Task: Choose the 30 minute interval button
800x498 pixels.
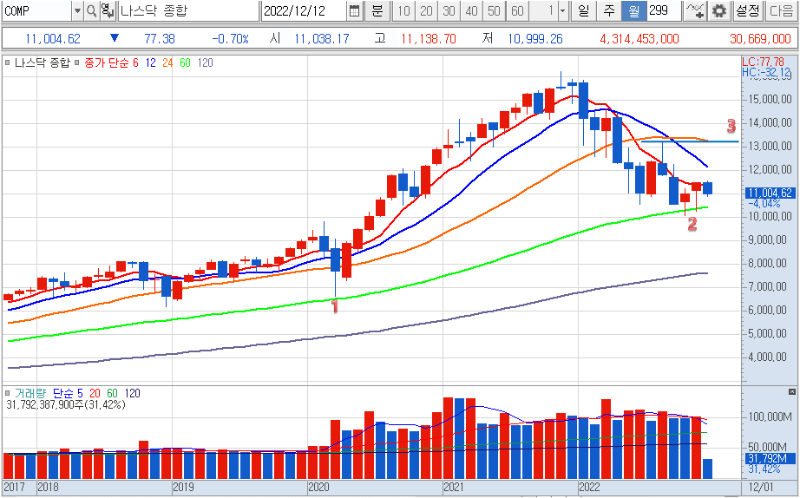Action: (x=449, y=11)
